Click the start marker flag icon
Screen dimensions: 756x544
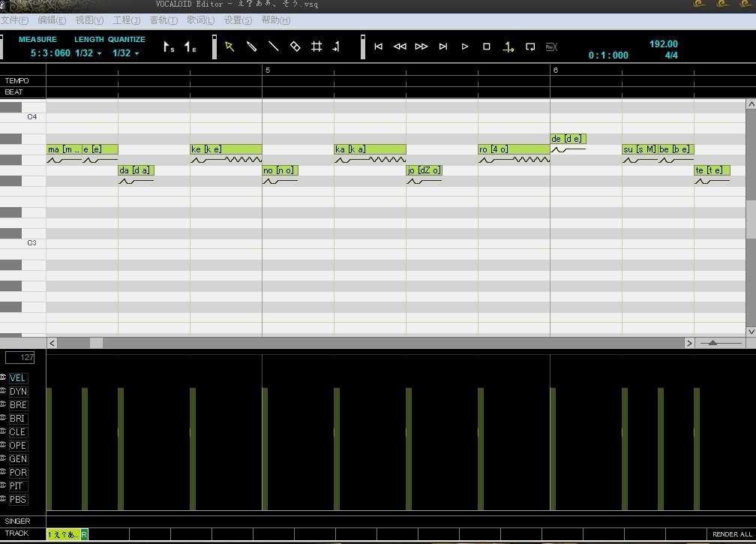[x=168, y=47]
